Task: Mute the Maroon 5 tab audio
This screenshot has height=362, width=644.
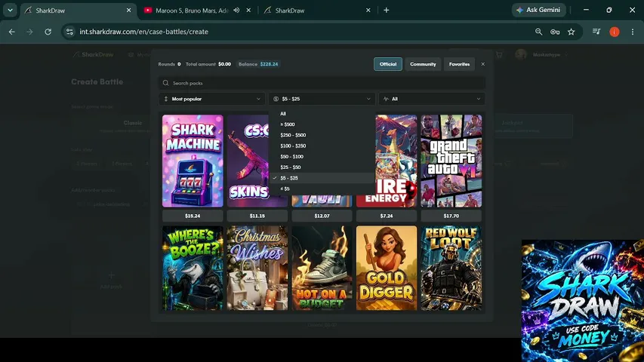Action: click(236, 11)
